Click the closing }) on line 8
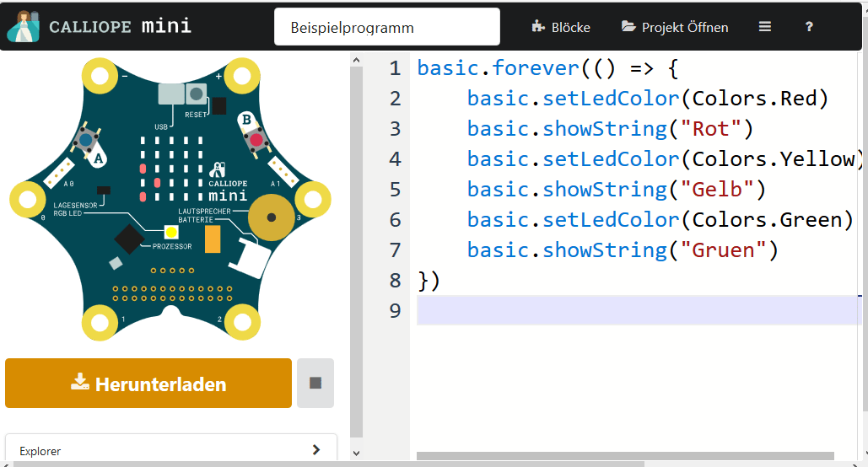Screen dimensions: 868x467 (429, 281)
